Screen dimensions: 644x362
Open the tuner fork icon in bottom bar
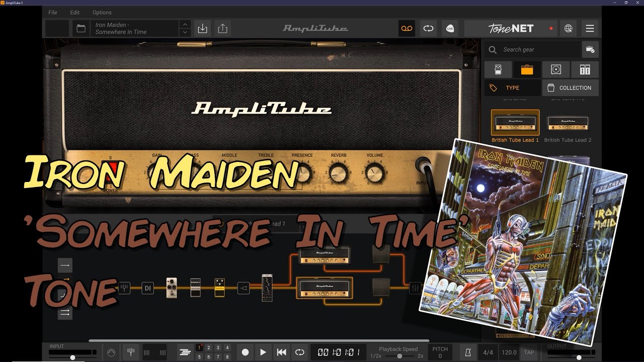(x=130, y=352)
